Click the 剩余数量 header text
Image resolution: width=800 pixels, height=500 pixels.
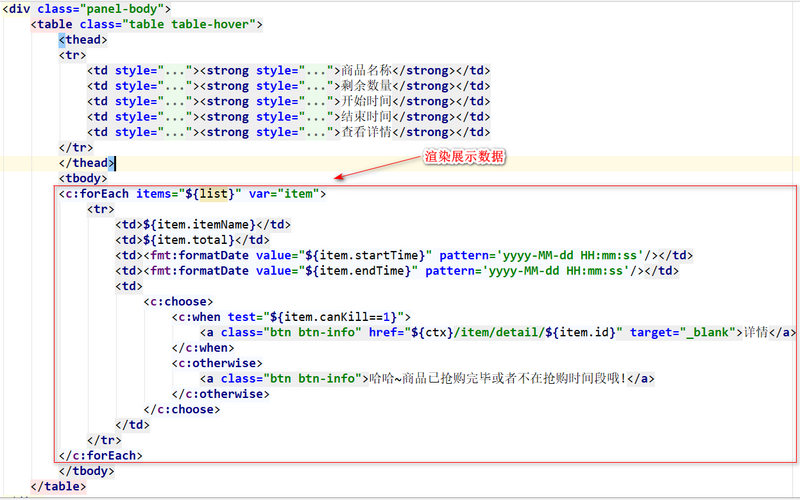point(366,86)
